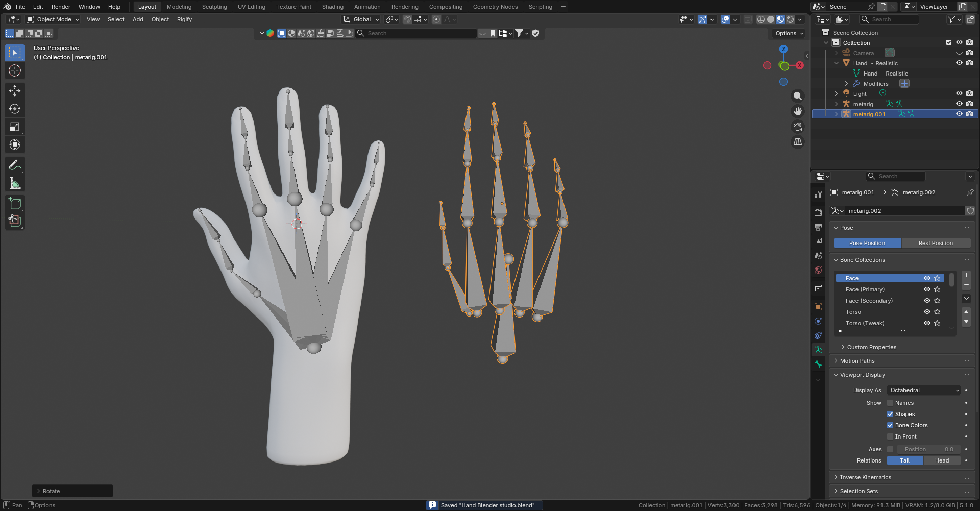Open the Display As Octahedral dropdown
Image resolution: width=980 pixels, height=511 pixels.
point(924,390)
